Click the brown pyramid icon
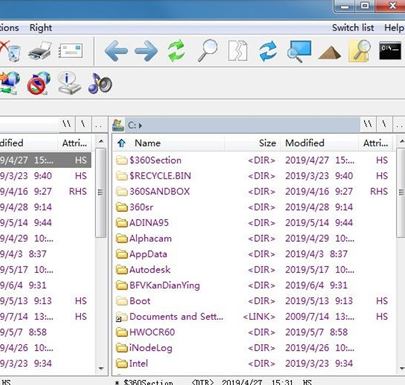Viewport: 405px width, 385px height. tap(329, 53)
